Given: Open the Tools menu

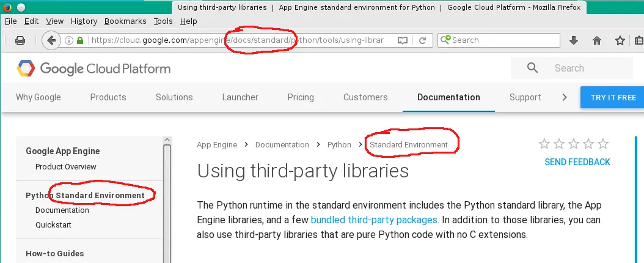Looking at the screenshot, I should [163, 21].
